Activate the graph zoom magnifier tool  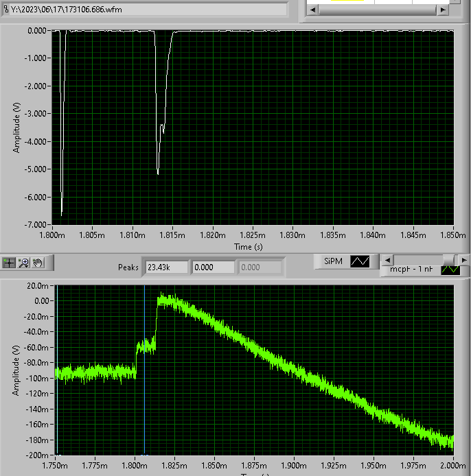pyautogui.click(x=24, y=262)
